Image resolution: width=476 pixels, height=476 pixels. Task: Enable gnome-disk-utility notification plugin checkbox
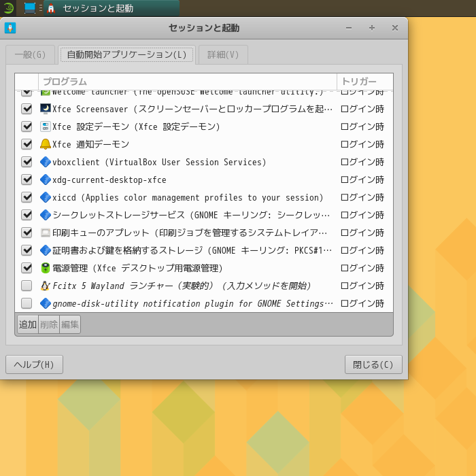pyautogui.click(x=27, y=303)
